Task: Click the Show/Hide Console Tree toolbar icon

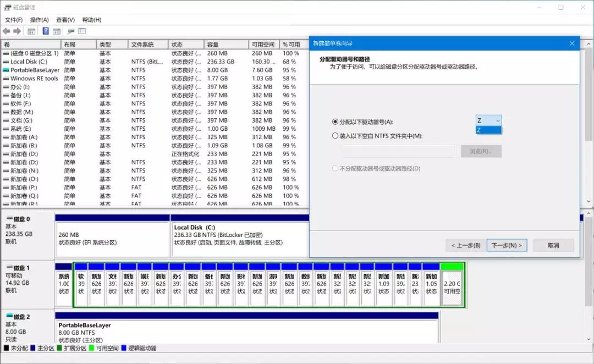Action: tap(31, 31)
